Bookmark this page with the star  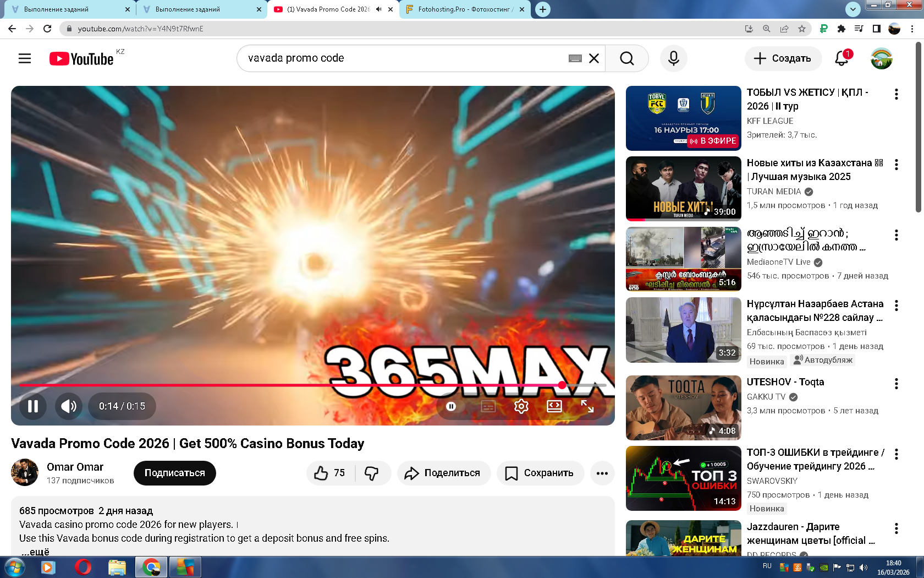tap(802, 29)
